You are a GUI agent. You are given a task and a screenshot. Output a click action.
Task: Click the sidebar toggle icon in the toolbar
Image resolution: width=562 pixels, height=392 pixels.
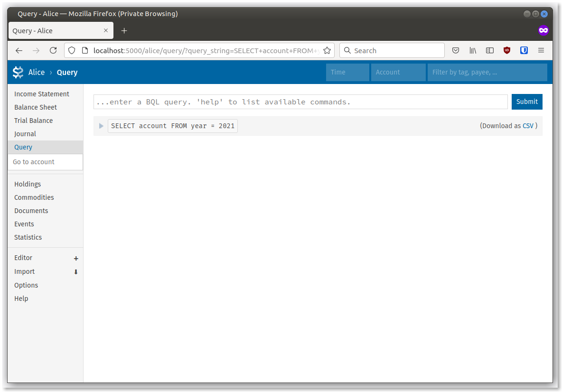tap(490, 50)
